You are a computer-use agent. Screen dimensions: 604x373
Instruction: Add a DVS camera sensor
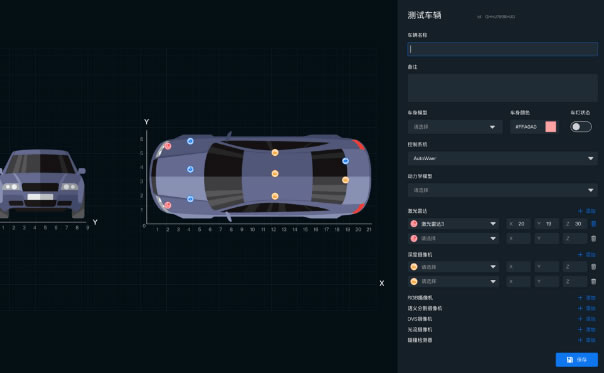coord(587,319)
